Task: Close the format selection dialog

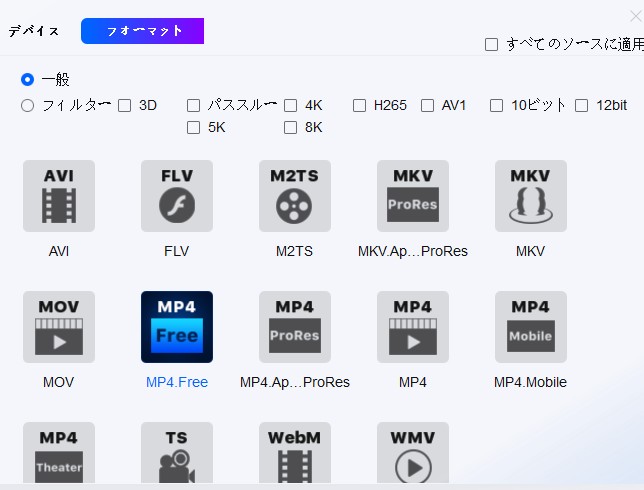Action: [636, 17]
